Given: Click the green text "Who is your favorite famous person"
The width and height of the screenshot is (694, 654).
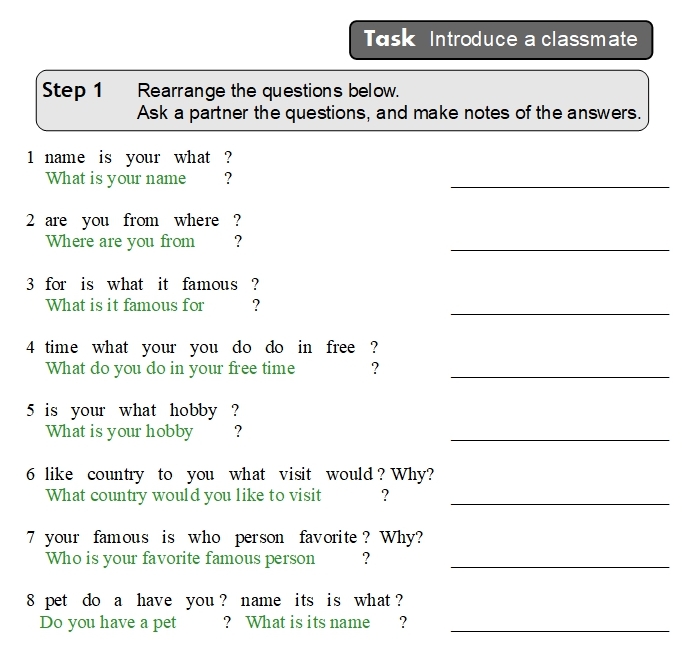Looking at the screenshot, I should click(180, 559).
